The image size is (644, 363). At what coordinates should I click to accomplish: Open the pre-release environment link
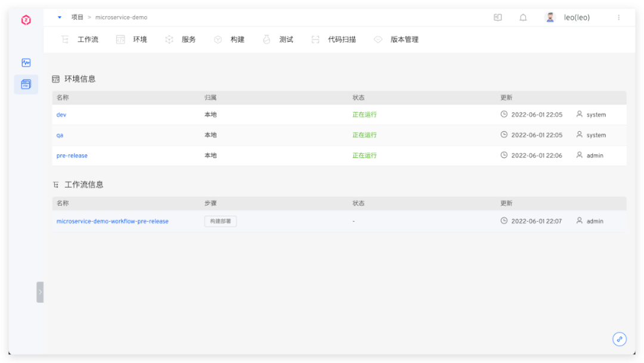click(x=72, y=156)
